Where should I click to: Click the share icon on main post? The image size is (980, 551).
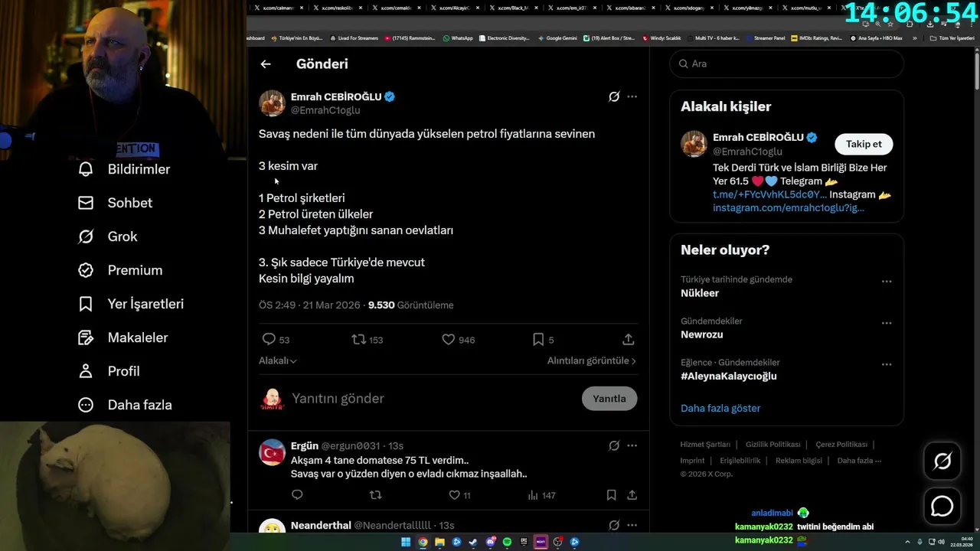[x=628, y=339]
